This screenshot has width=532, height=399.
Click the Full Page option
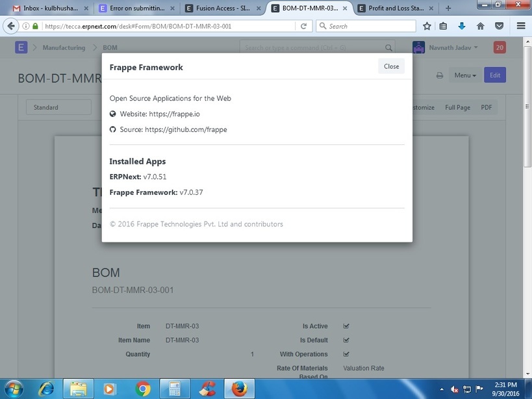pyautogui.click(x=457, y=108)
